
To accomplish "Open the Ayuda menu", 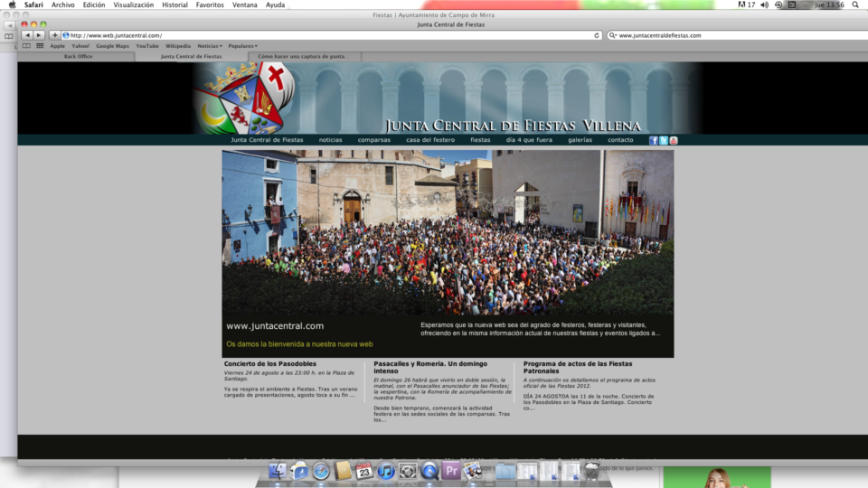I will tap(275, 5).
